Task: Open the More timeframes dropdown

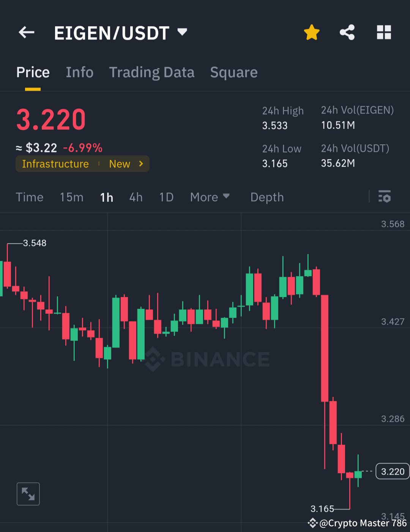Action: pyautogui.click(x=209, y=197)
